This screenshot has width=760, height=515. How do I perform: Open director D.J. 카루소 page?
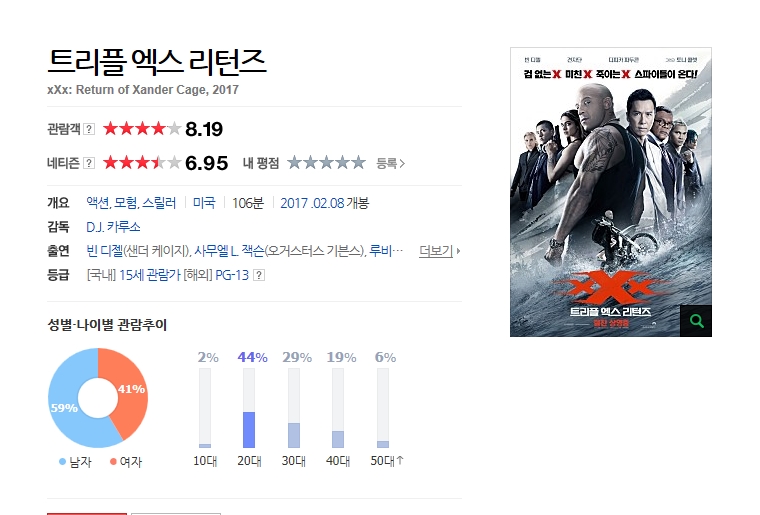113,227
